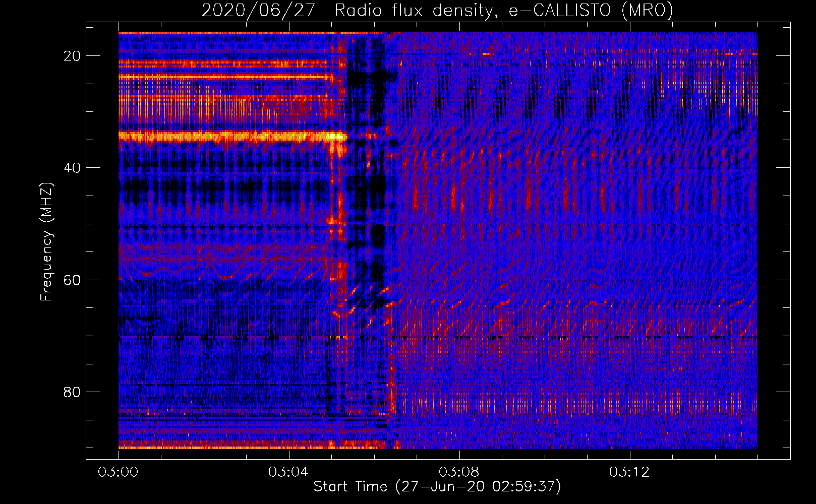Click the bright yellow band near 35 MHz
Viewport: 816px width, 504px height.
(233, 136)
